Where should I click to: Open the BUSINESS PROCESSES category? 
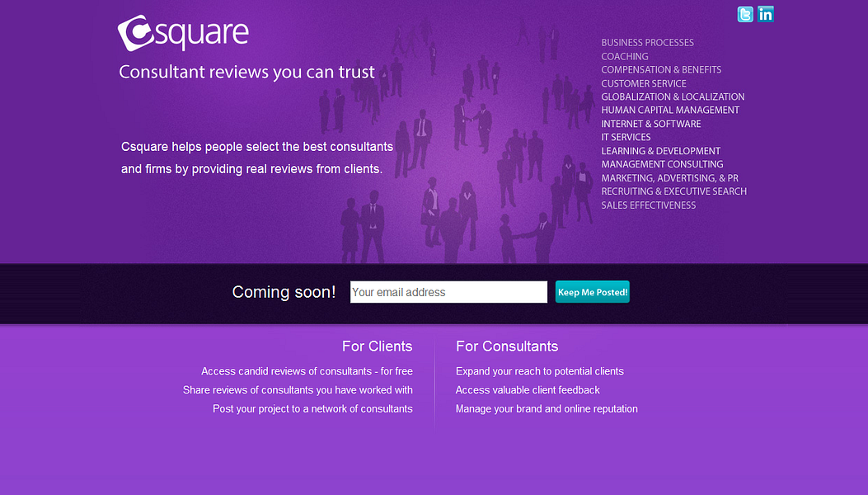pos(647,42)
